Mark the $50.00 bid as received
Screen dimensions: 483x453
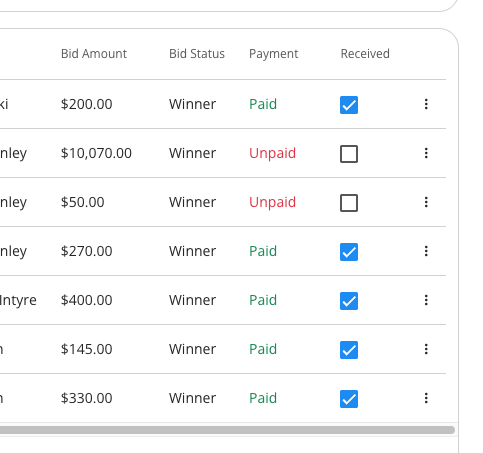(x=349, y=203)
